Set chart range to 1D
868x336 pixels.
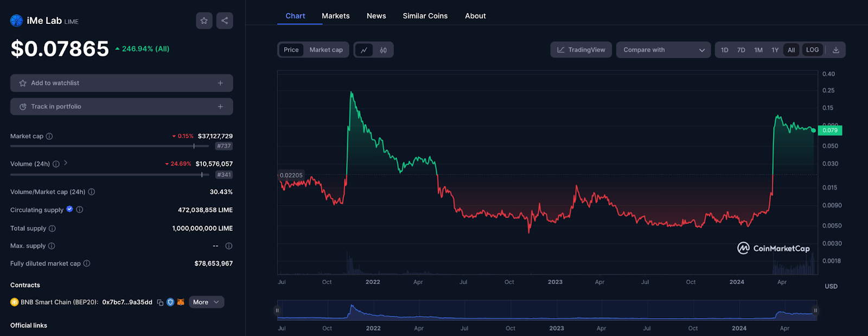tap(724, 50)
